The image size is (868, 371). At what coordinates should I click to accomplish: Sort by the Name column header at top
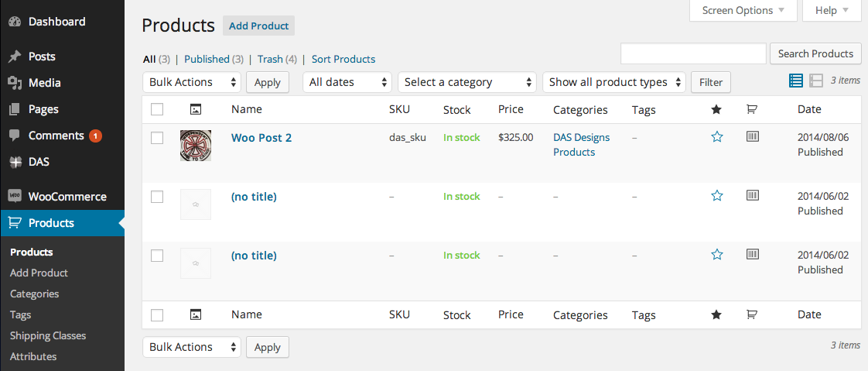click(x=246, y=109)
